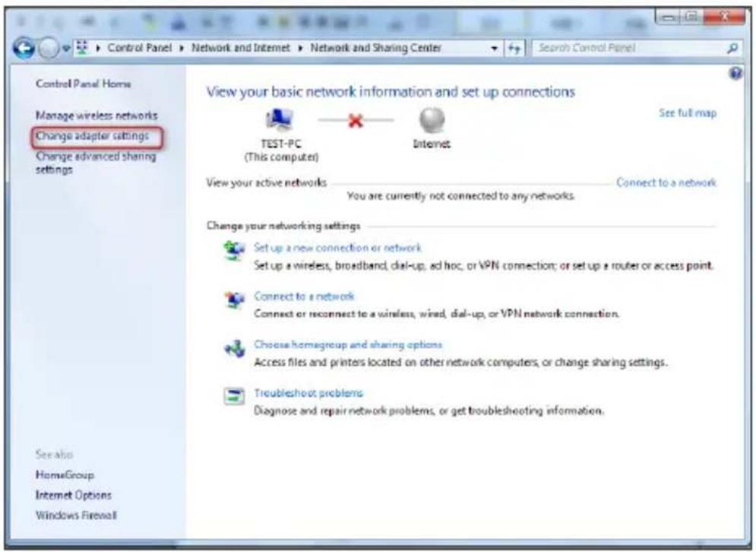Click See full map link
Screen dimensions: 756x552
(688, 113)
